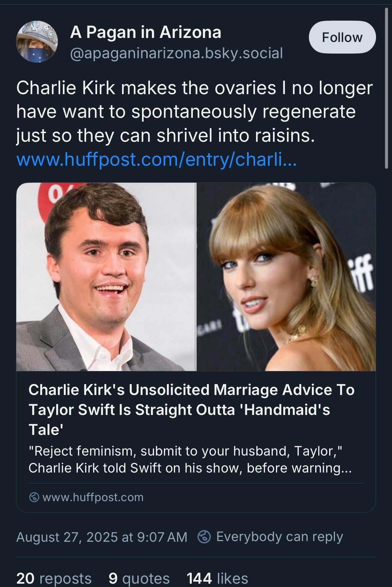The width and height of the screenshot is (392, 587).
Task: Click the post text about Charlie Kirk
Action: tap(195, 111)
